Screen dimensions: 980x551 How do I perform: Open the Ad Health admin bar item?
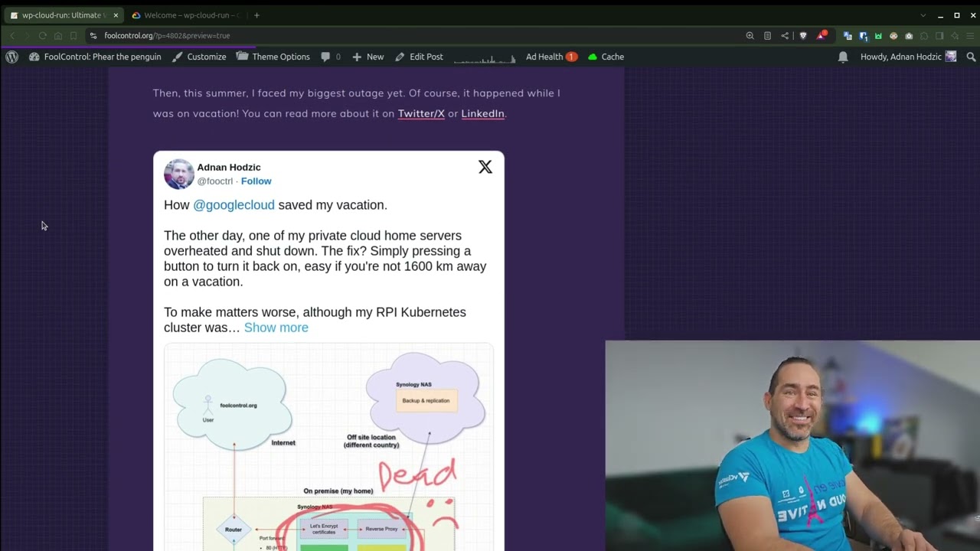551,57
